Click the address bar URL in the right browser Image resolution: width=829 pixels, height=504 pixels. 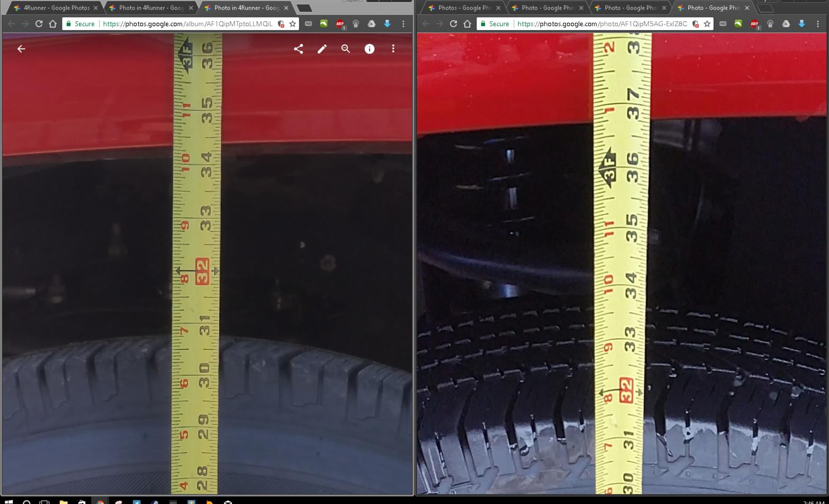click(x=602, y=24)
